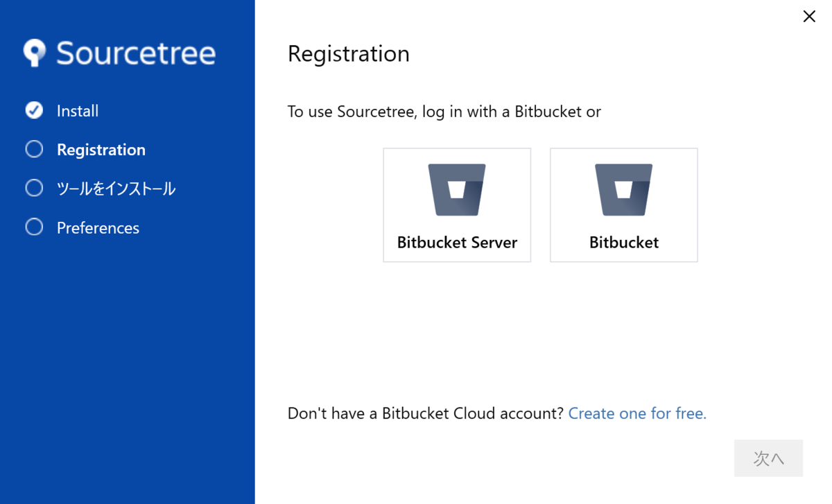Screen dimensions: 832x504
Task: Select the Bitbucket Server icon
Action: click(457, 190)
